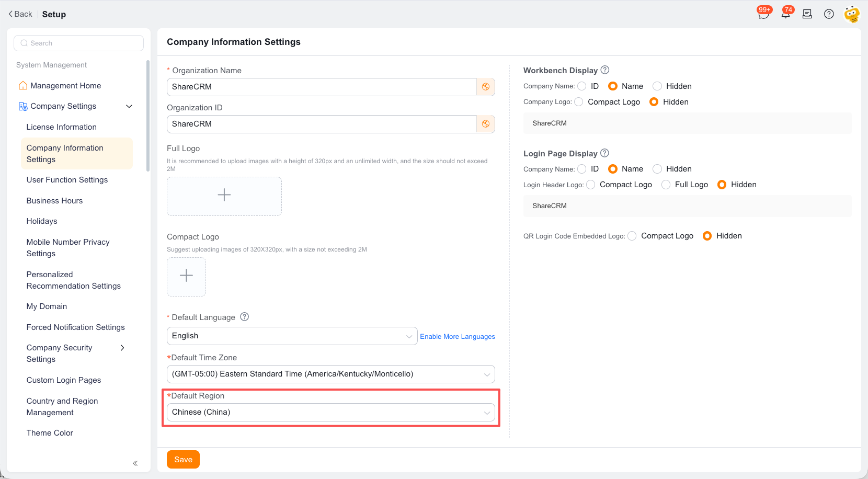
Task: Open Country and Region Management
Action: [62, 407]
